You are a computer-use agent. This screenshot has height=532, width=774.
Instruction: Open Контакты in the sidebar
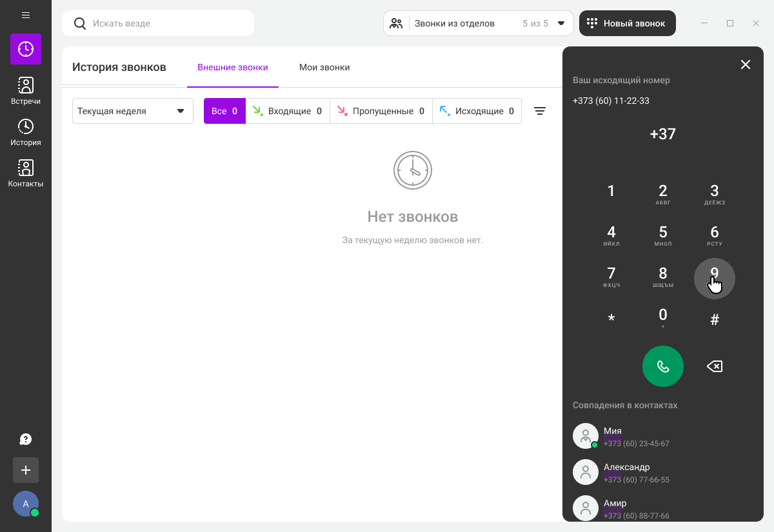tap(26, 173)
